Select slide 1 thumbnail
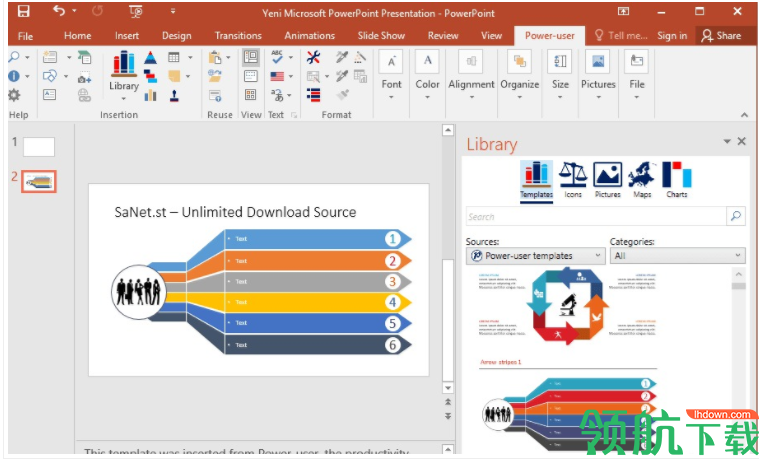Image resolution: width=759 pixels, height=462 pixels. tap(39, 147)
